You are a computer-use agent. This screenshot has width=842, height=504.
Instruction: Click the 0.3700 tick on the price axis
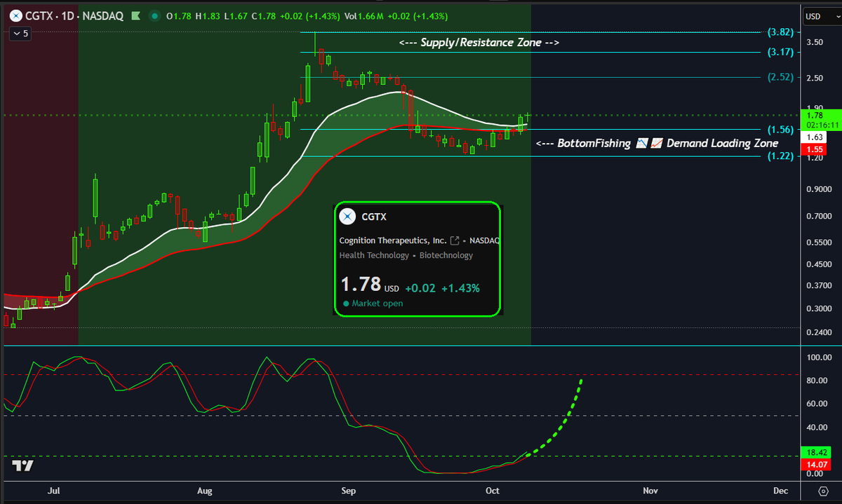point(818,285)
